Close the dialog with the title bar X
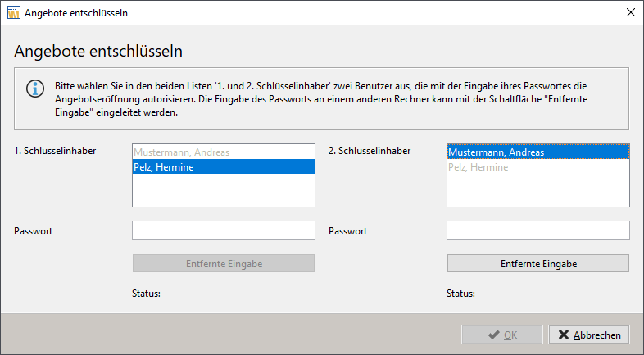The height and width of the screenshot is (355, 644). [x=630, y=13]
